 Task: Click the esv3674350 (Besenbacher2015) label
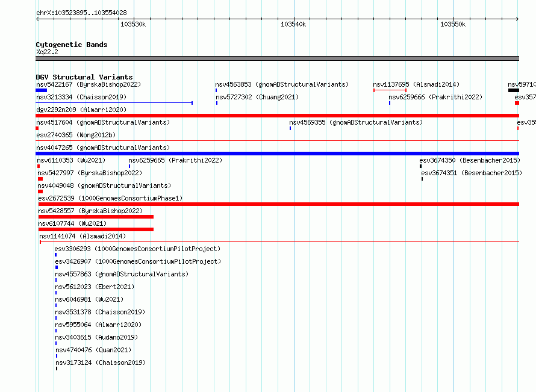tap(470, 160)
